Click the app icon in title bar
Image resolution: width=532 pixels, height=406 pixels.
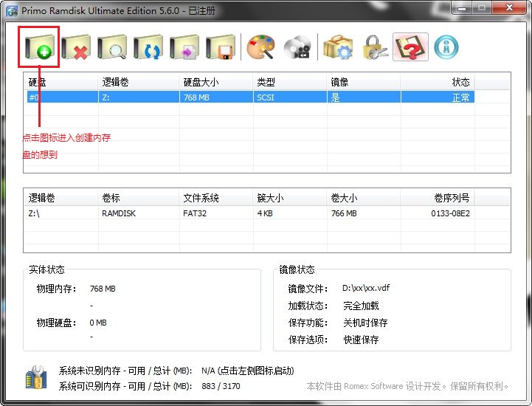(12, 10)
